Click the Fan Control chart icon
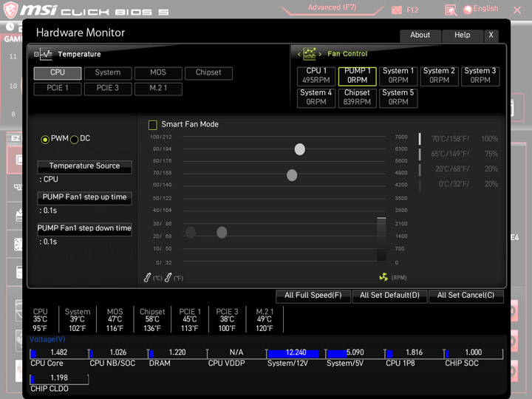The width and height of the screenshot is (532, 399). pos(309,54)
